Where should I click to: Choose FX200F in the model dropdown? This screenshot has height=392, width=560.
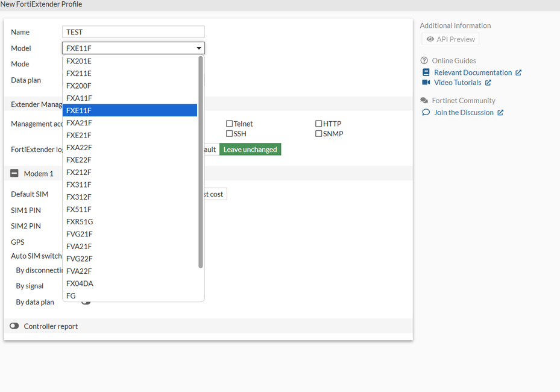pyautogui.click(x=130, y=86)
